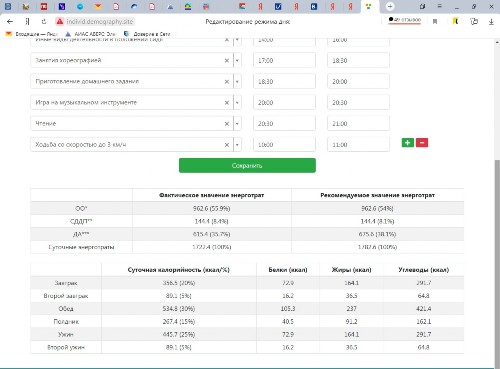Click the Белки (ккал) column header

coord(288,270)
